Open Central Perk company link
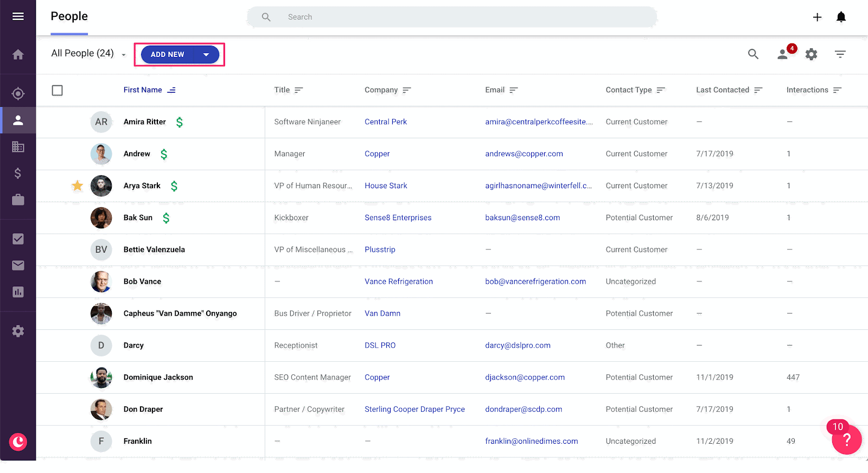Viewport: 868px width, 473px height. [x=386, y=122]
